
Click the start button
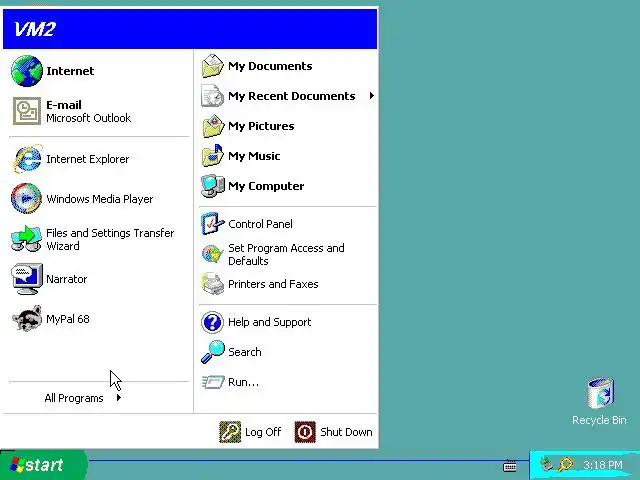(x=43, y=465)
